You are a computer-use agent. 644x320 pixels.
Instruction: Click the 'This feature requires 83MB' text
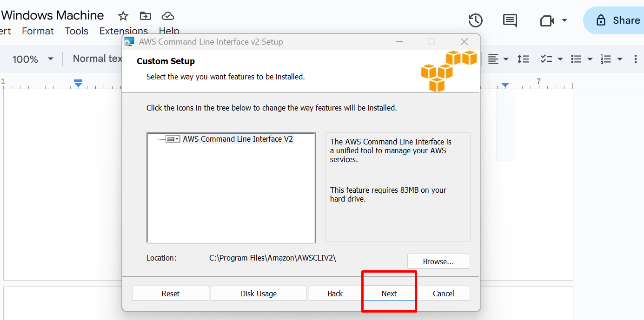click(388, 195)
